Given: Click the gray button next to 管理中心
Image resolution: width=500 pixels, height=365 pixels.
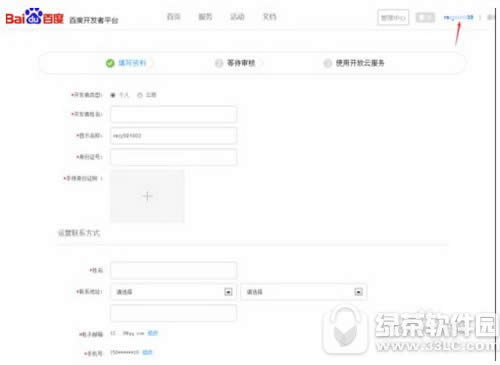Looking at the screenshot, I should [x=425, y=17].
